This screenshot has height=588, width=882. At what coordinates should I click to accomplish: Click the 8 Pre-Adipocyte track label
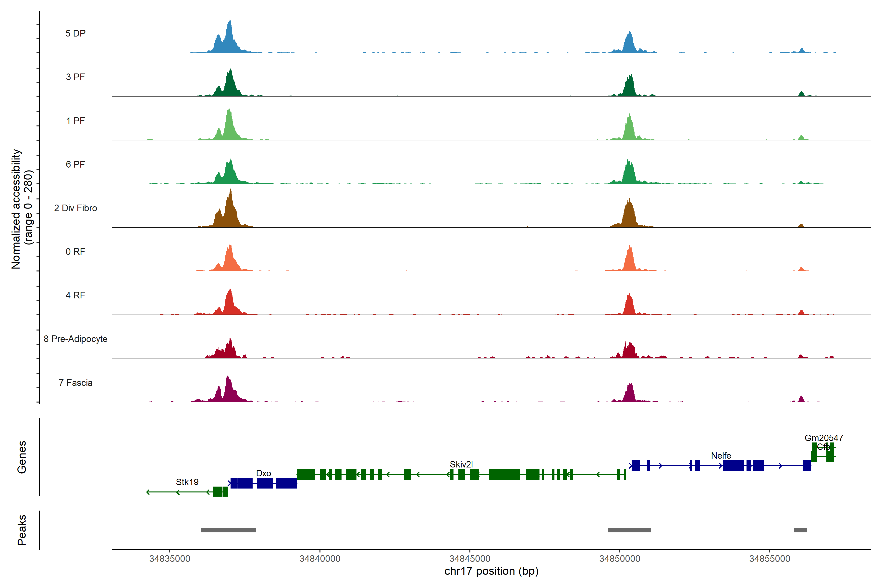(75, 339)
